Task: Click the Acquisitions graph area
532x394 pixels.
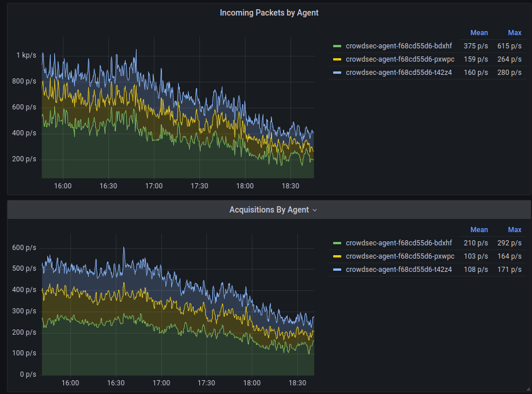Action: click(178, 305)
